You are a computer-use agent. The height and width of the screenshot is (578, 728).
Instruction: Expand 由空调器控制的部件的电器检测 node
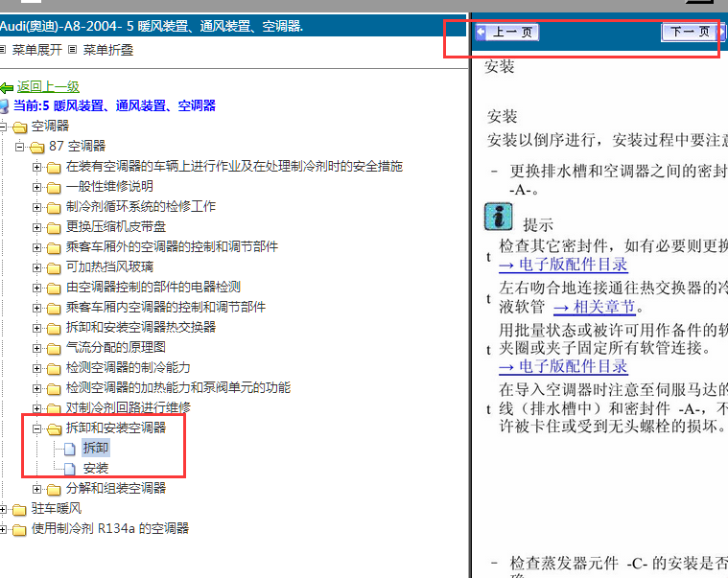click(36, 289)
